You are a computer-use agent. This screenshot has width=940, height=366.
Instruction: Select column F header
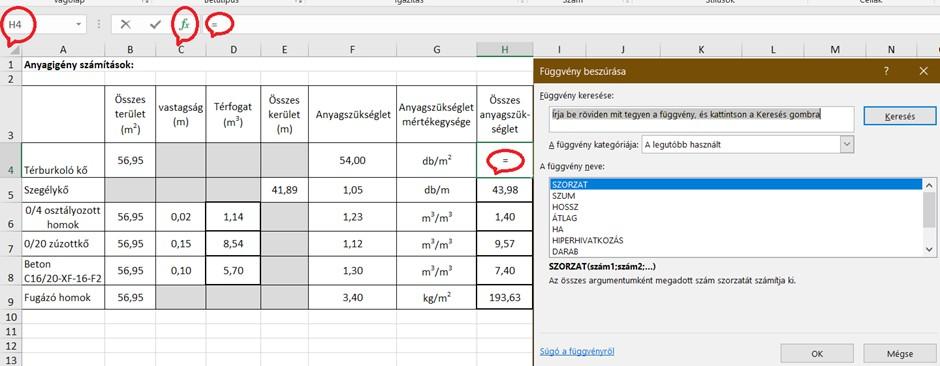coord(352,50)
